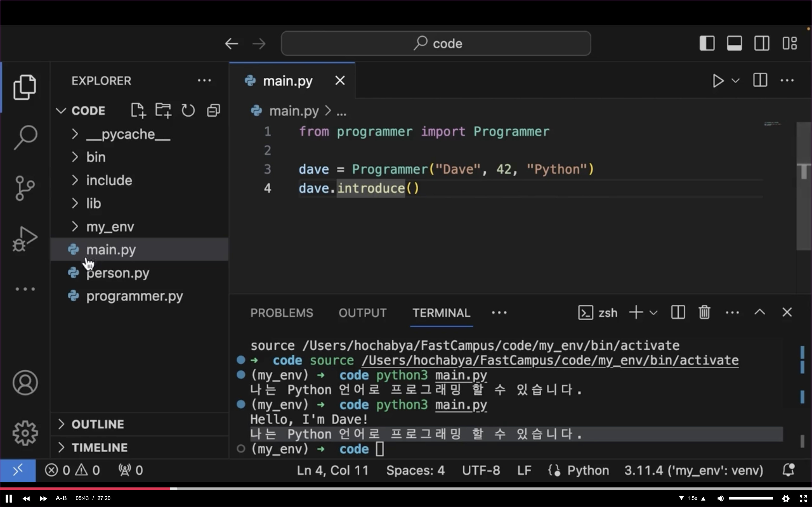Toggle the bottom panel visibility
This screenshot has width=812, height=507.
734,43
